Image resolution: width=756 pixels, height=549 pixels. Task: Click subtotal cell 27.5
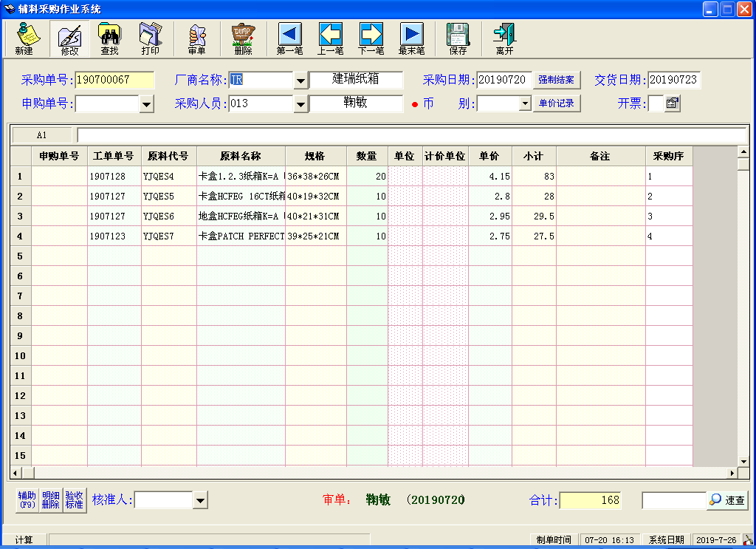pyautogui.click(x=534, y=236)
